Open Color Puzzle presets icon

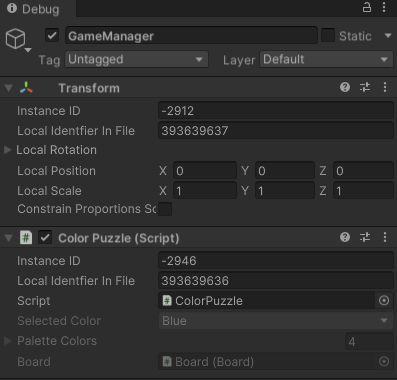(365, 237)
